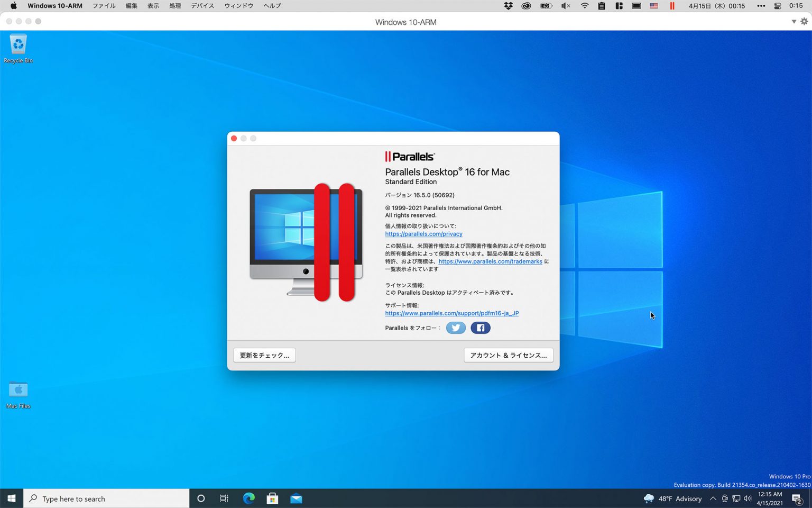Open the Mail app in the taskbar
Image resolution: width=812 pixels, height=508 pixels.
pos(296,498)
